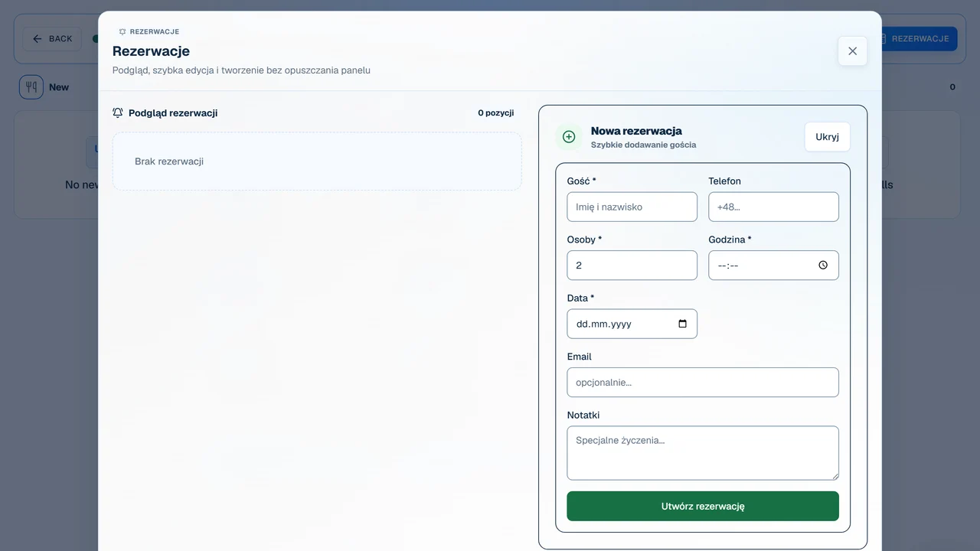The width and height of the screenshot is (980, 551).
Task: Open the time picker clock icon
Action: click(x=823, y=266)
